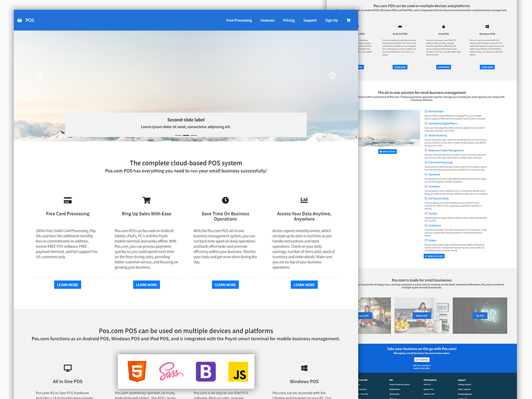532x399 pixels.
Task: Open the shopping cart icon in navbar
Action: pos(348,20)
